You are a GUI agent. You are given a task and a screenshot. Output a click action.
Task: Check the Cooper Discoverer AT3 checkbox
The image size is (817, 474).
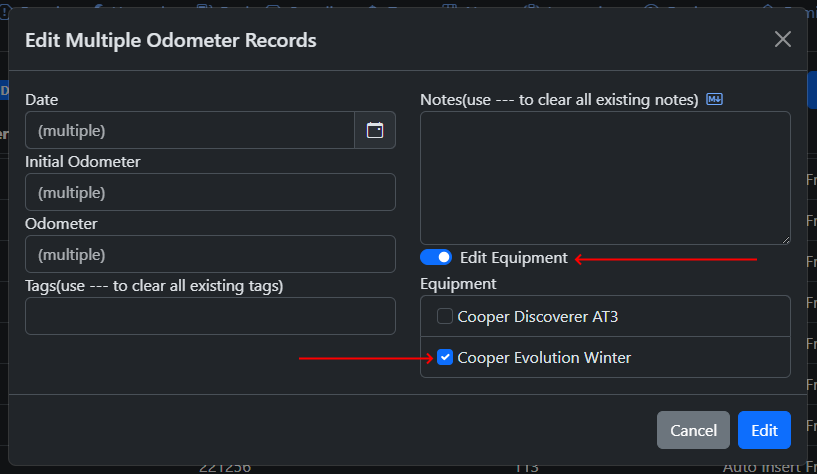[x=445, y=317]
